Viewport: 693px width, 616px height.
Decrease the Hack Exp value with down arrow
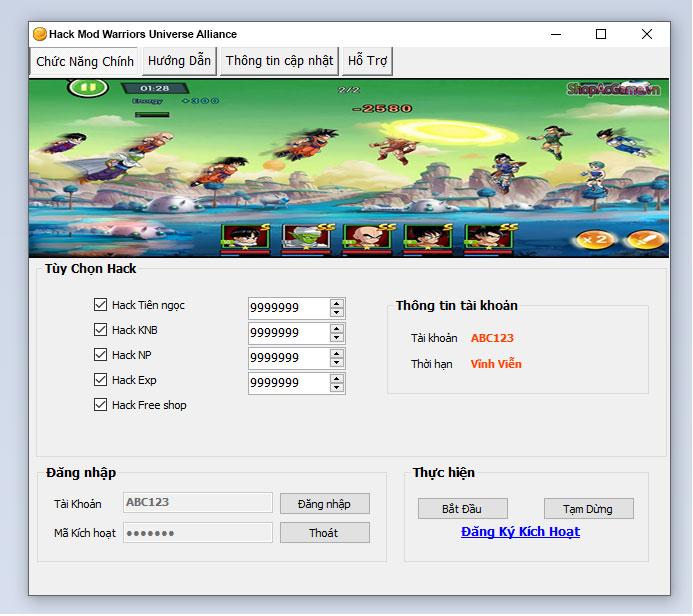point(337,388)
